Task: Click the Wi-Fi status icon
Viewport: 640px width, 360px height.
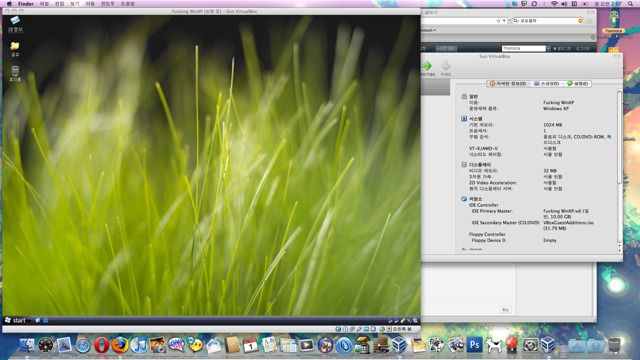Action: pyautogui.click(x=554, y=4)
